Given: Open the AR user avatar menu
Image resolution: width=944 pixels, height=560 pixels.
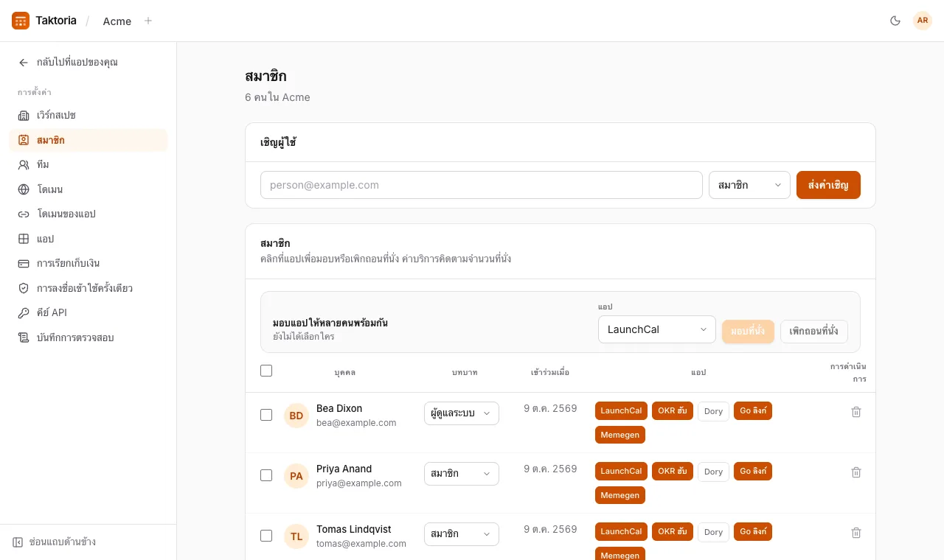Looking at the screenshot, I should pyautogui.click(x=923, y=21).
